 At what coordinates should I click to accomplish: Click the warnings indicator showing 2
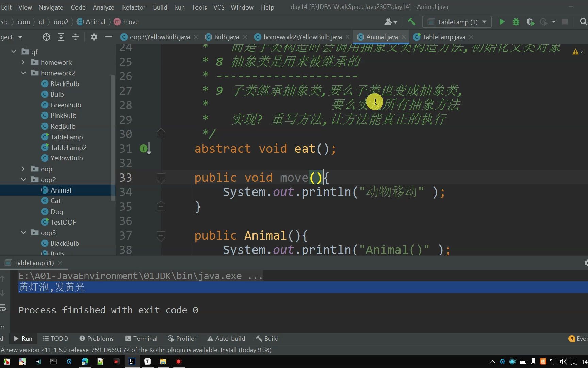(x=578, y=52)
